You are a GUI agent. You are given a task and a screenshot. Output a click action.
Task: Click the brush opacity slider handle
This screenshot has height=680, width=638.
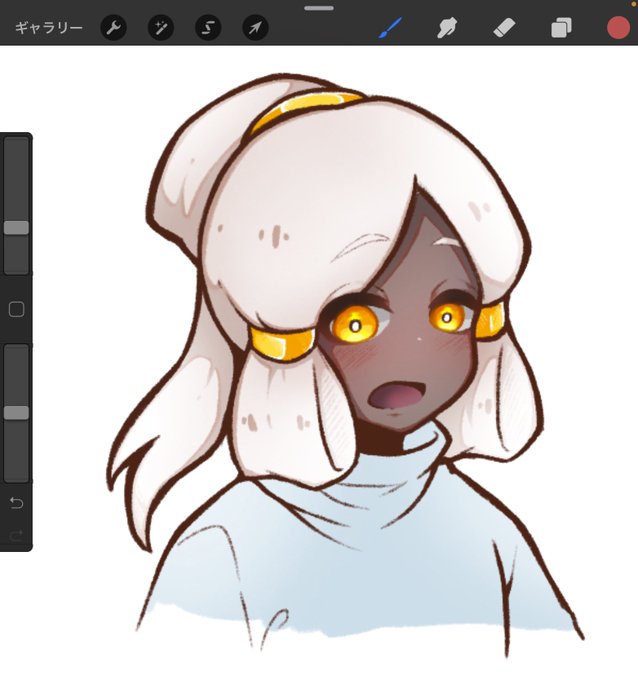[x=16, y=413]
